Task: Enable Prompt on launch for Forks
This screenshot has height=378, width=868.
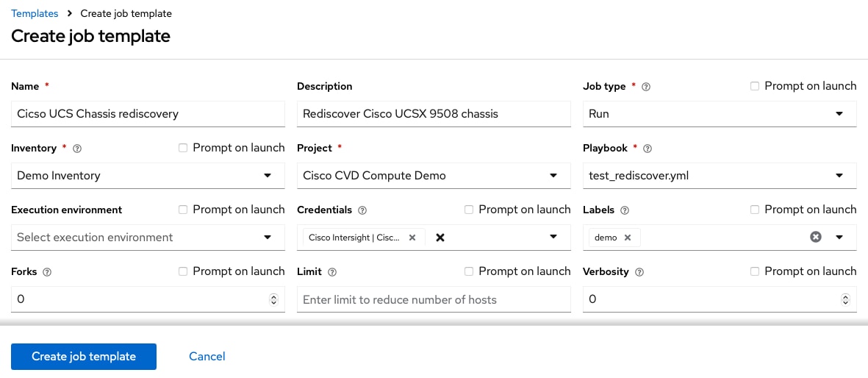Action: coord(183,271)
